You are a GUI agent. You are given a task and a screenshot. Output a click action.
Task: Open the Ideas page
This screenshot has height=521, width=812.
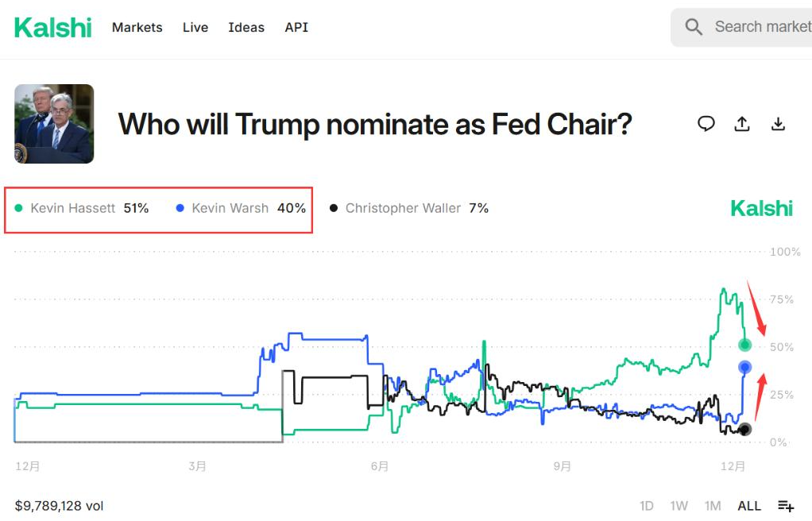coord(246,28)
